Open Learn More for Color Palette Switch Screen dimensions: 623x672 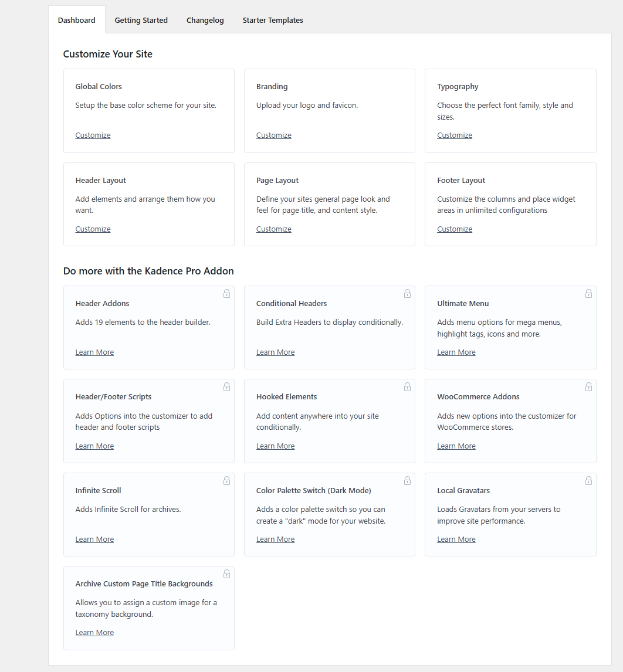[275, 539]
